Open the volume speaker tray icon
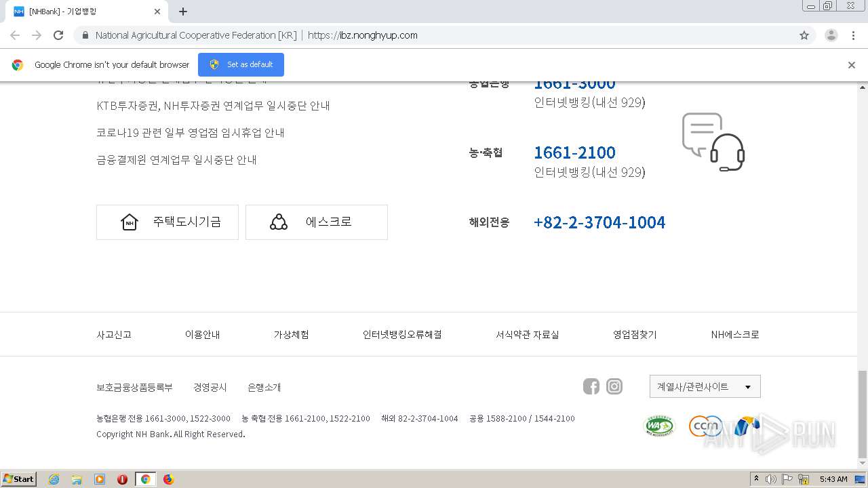Viewport: 868px width, 488px height. click(770, 479)
